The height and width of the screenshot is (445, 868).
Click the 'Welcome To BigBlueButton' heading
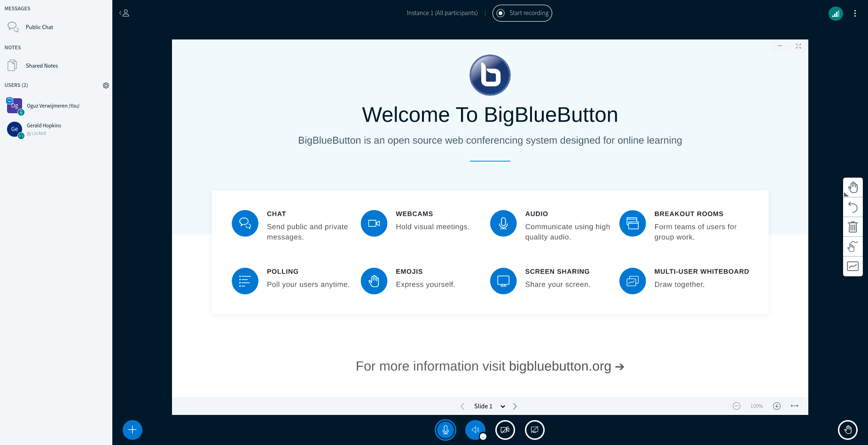pyautogui.click(x=490, y=115)
